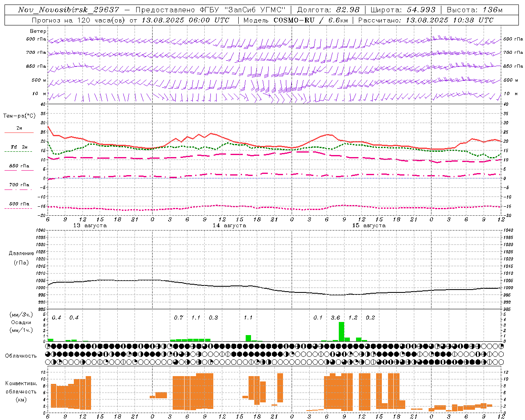Click the '10 м' wind level label on left

39,94
